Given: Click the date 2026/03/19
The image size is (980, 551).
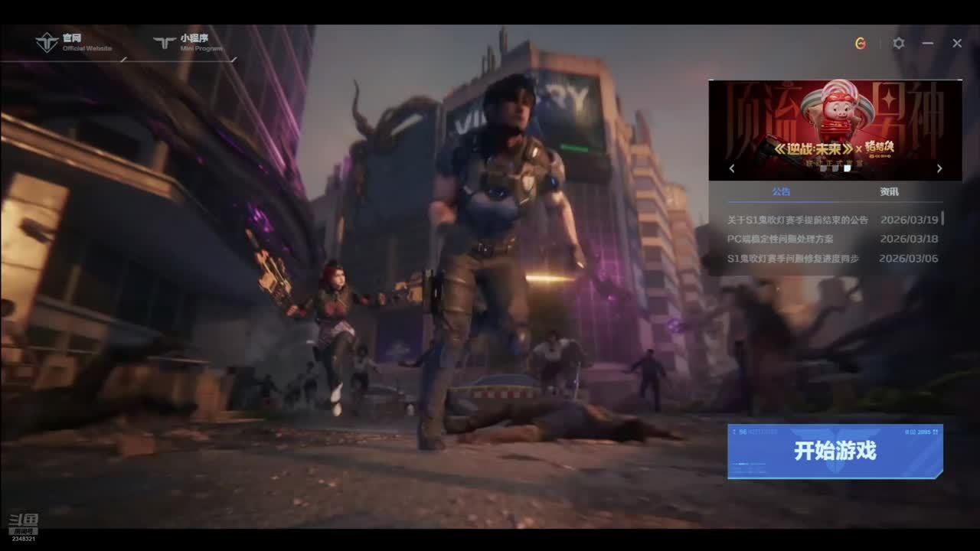Looking at the screenshot, I should [x=909, y=220].
